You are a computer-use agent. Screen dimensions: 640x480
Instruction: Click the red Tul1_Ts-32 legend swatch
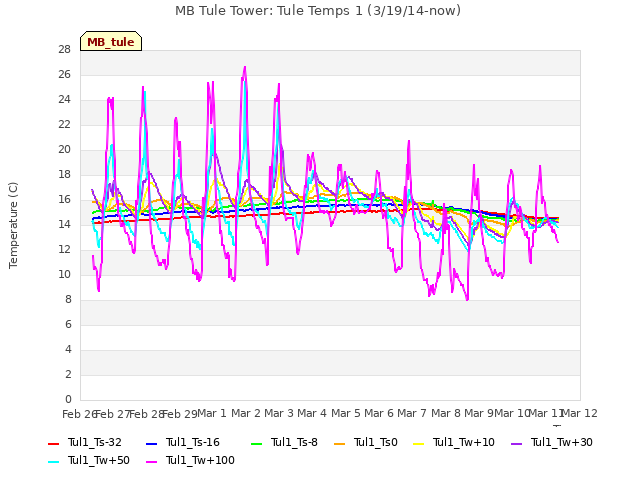coord(53,443)
